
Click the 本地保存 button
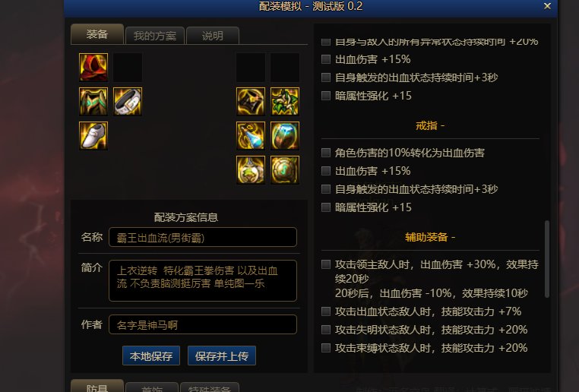click(x=151, y=356)
